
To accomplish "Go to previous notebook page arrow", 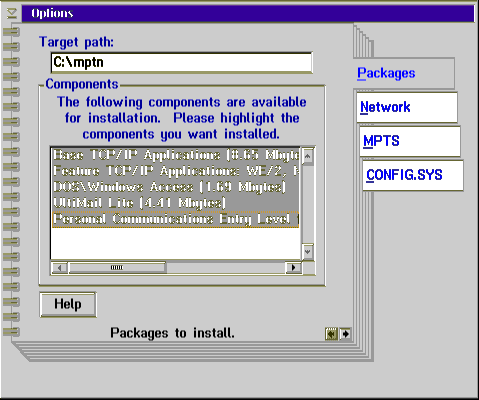I will [x=331, y=333].
